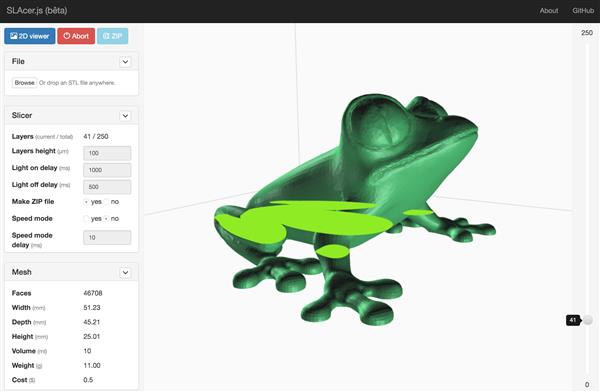Screen dimensions: 600x392
Task: Focus the Layers height input field
Action: 107,153
